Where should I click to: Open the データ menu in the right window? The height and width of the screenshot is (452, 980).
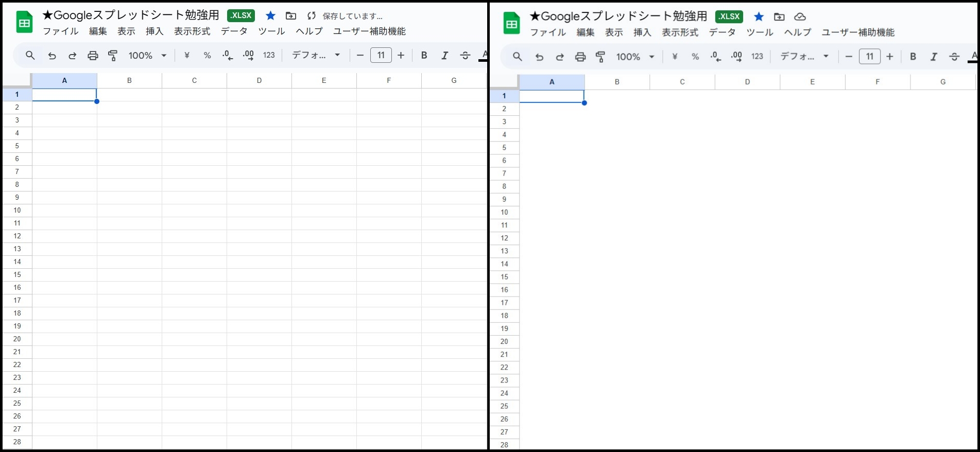(x=722, y=32)
